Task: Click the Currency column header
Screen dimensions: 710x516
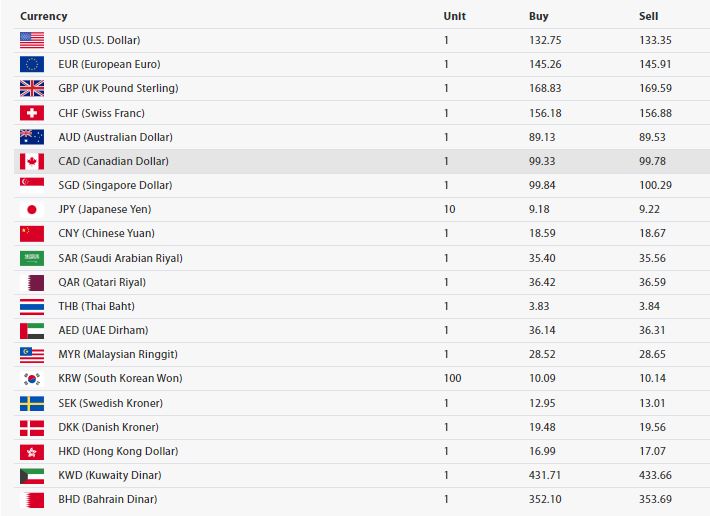Action: point(44,16)
